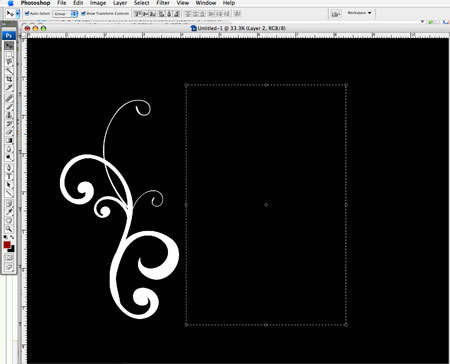This screenshot has height=364, width=450.
Task: Select the Lasso tool
Action: 9,62
